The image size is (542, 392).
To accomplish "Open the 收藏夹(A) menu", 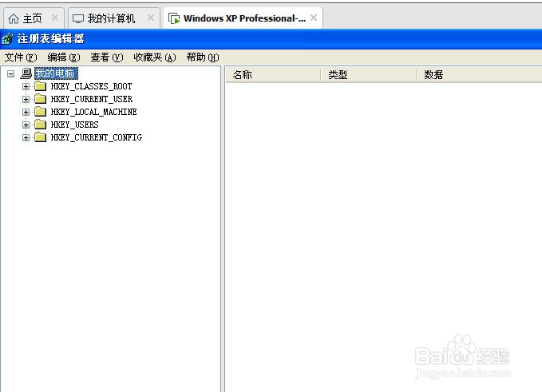I will pyautogui.click(x=155, y=57).
